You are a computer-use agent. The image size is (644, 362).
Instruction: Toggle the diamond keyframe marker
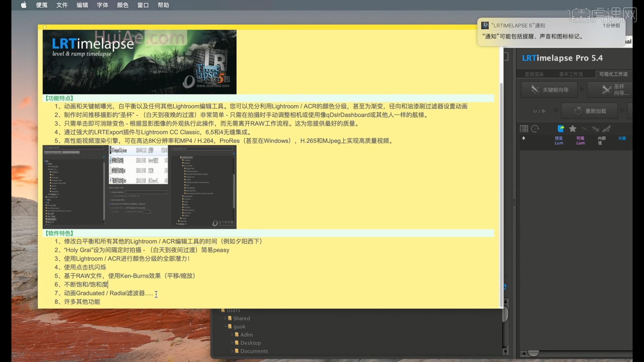tap(524, 138)
